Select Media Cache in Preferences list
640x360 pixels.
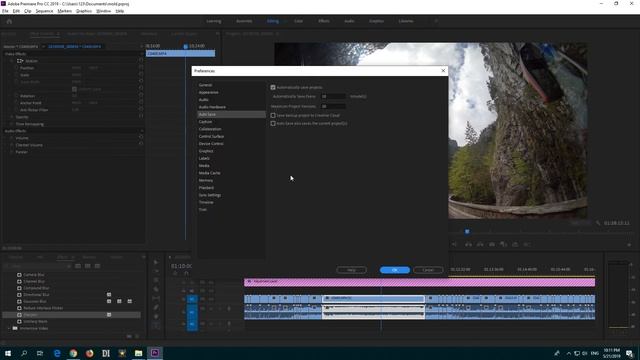tap(210, 173)
